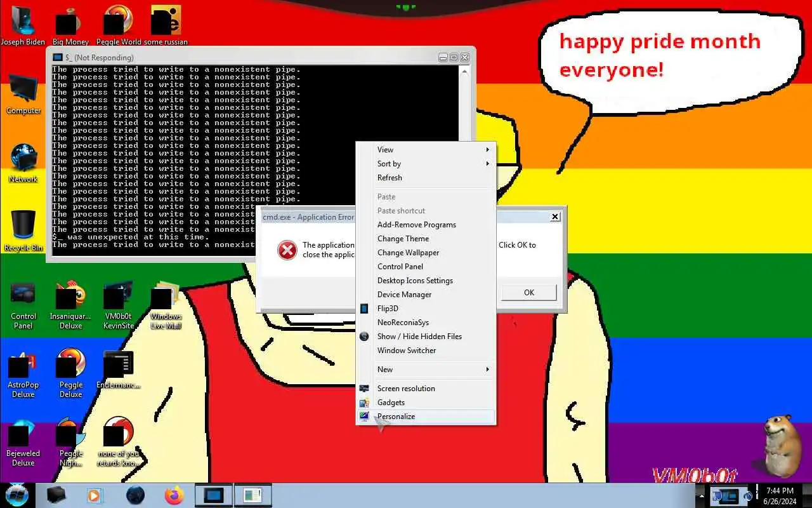
Task: Launch Firefox from the taskbar
Action: click(174, 495)
